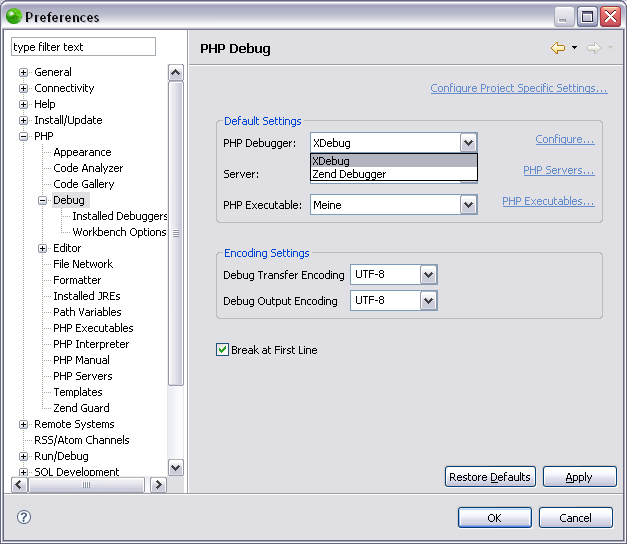Click the PHP Servers link
The height and width of the screenshot is (544, 627).
558,170
